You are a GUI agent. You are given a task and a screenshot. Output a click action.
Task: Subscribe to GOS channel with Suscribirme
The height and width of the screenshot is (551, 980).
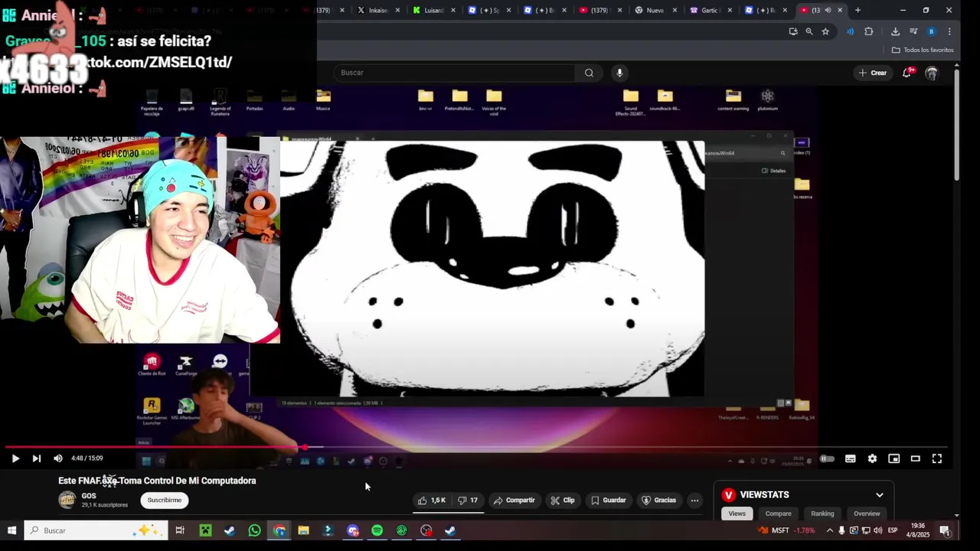point(165,500)
